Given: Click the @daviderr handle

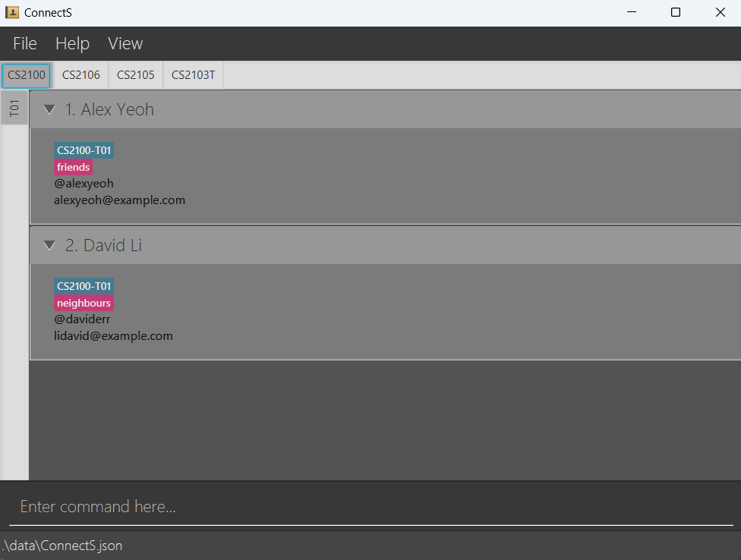Looking at the screenshot, I should point(82,319).
